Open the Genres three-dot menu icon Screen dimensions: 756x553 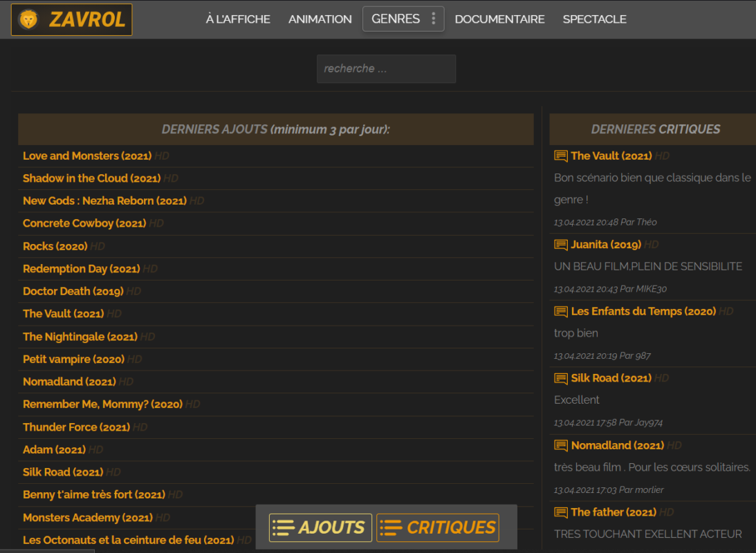point(434,18)
